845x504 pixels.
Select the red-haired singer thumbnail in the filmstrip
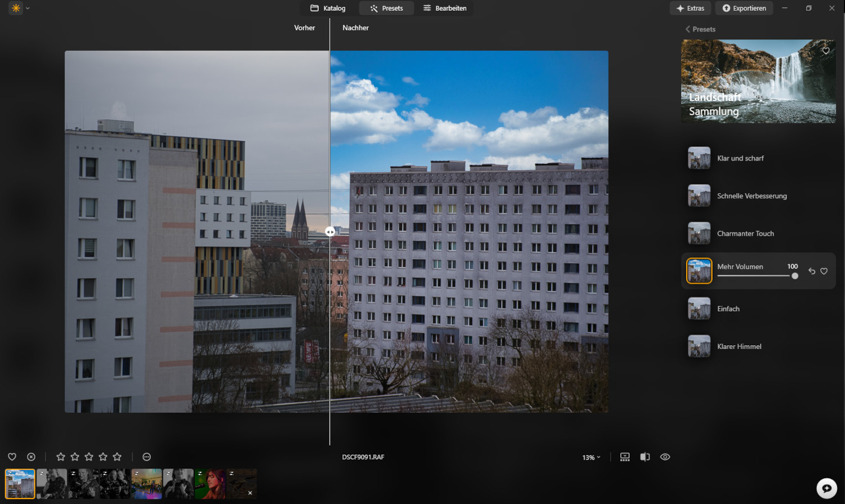coord(210,483)
